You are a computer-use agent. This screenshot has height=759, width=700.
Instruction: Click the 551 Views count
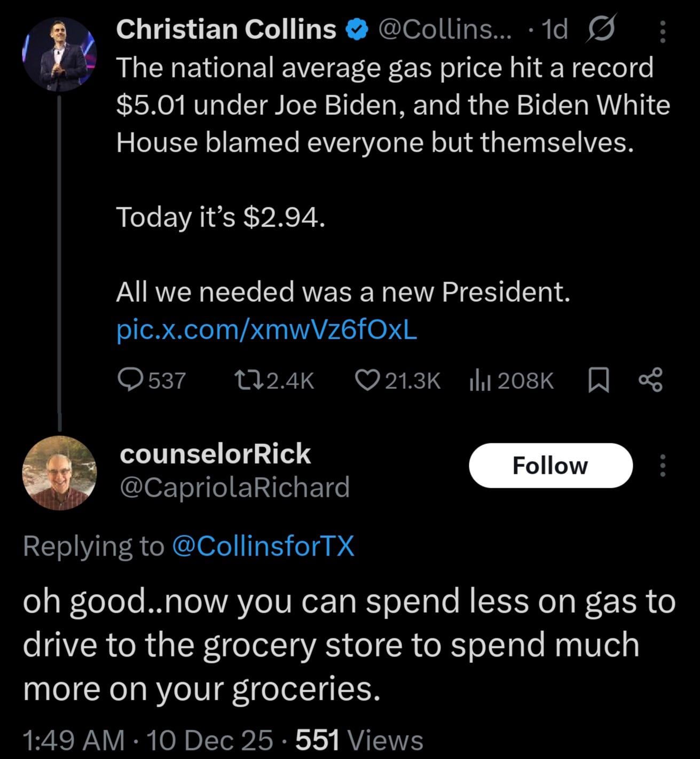coord(359,740)
